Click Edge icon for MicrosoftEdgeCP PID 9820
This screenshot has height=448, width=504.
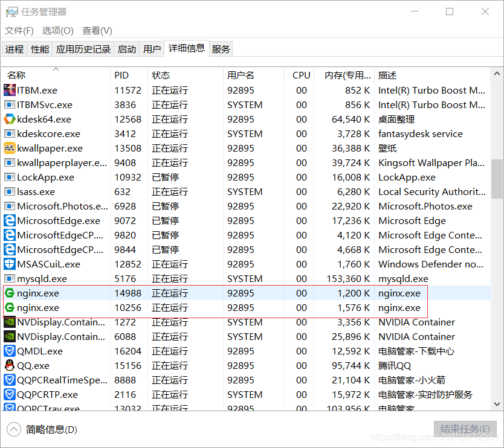click(9, 235)
